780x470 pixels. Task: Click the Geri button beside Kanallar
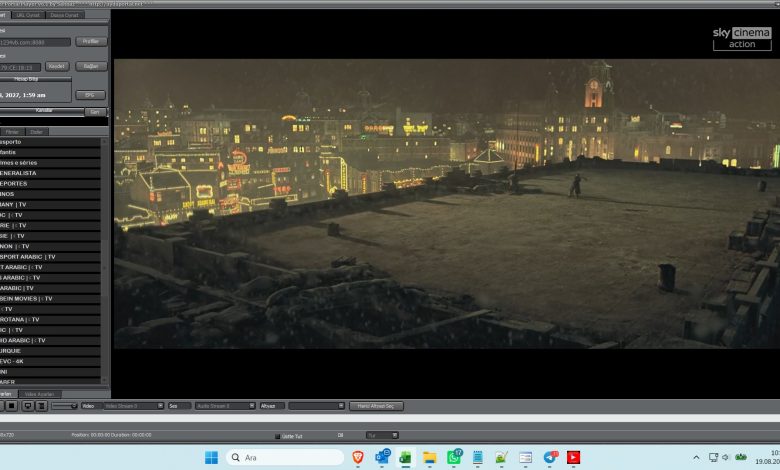pos(95,112)
